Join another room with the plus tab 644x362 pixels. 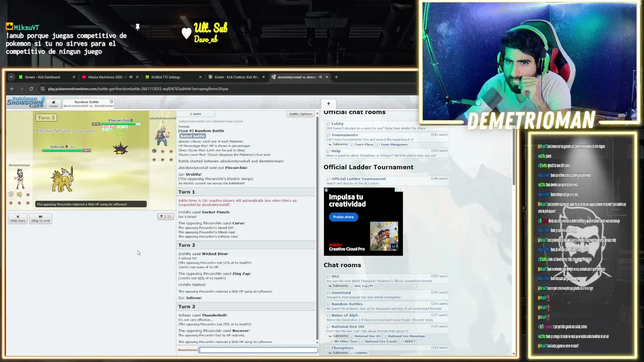tap(329, 104)
